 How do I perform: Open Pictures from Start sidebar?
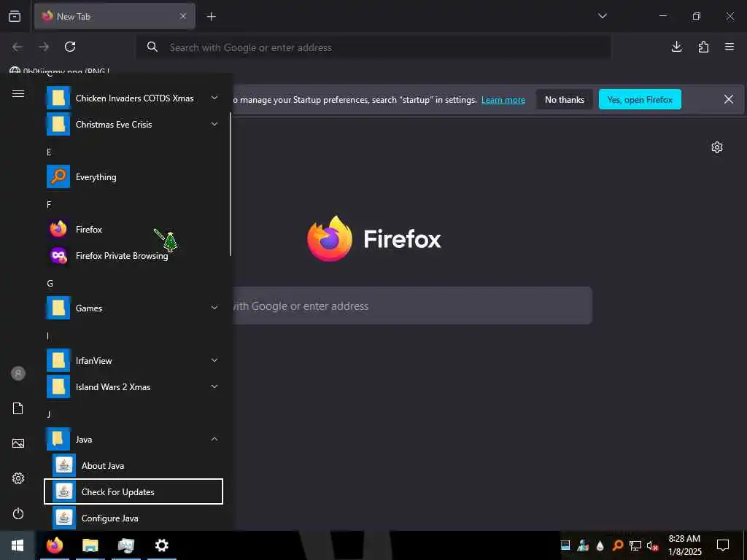(x=18, y=443)
